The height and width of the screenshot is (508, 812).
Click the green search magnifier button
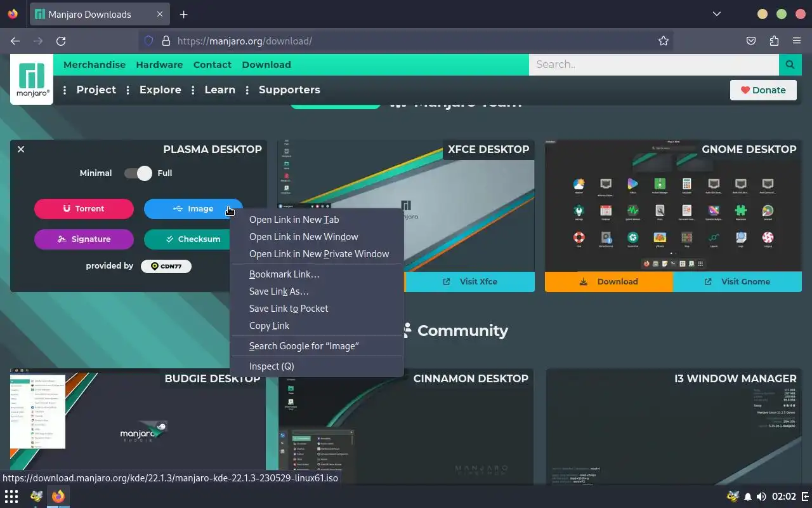(790, 65)
